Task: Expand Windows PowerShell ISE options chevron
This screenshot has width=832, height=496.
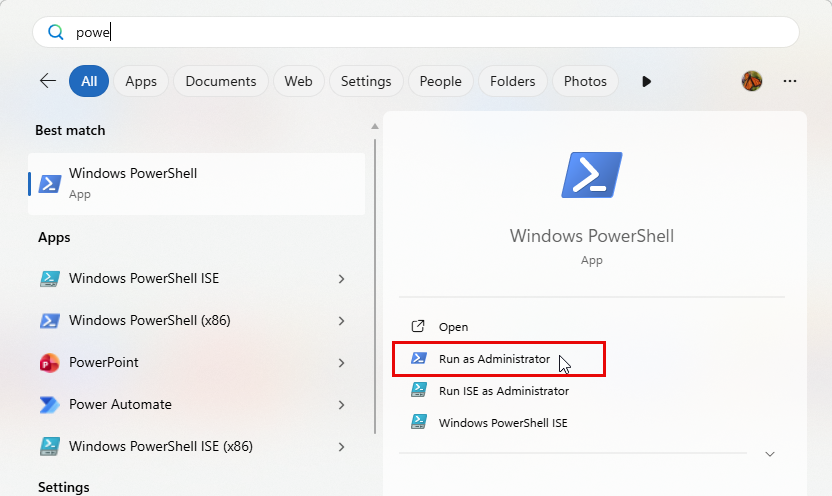Action: [341, 279]
